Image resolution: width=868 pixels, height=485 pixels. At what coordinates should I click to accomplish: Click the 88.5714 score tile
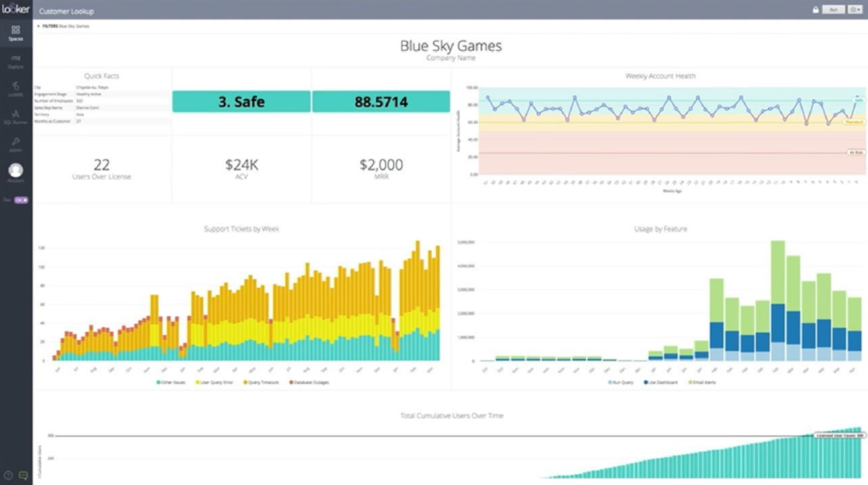coord(381,102)
